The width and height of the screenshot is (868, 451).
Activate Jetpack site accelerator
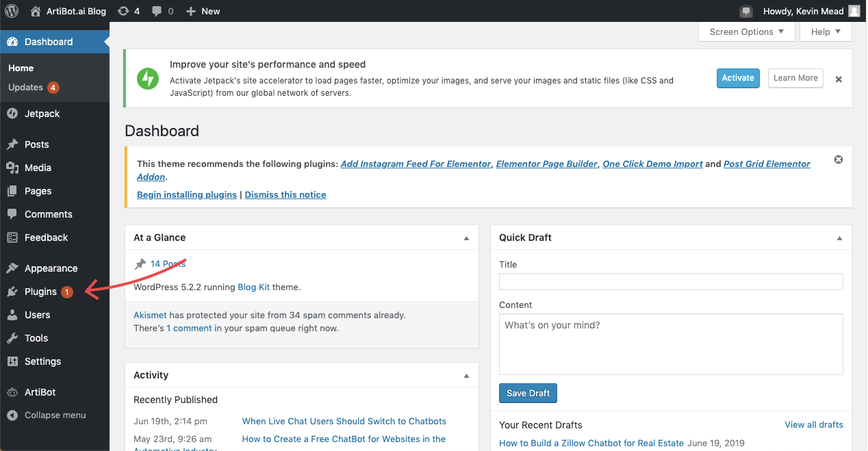click(x=738, y=78)
